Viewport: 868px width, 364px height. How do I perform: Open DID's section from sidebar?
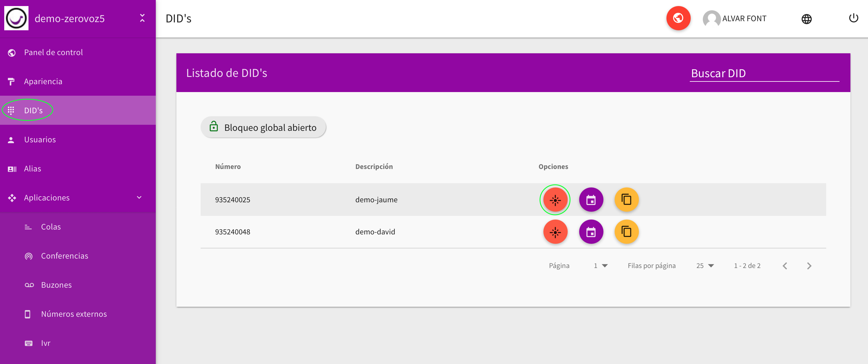pyautogui.click(x=33, y=110)
